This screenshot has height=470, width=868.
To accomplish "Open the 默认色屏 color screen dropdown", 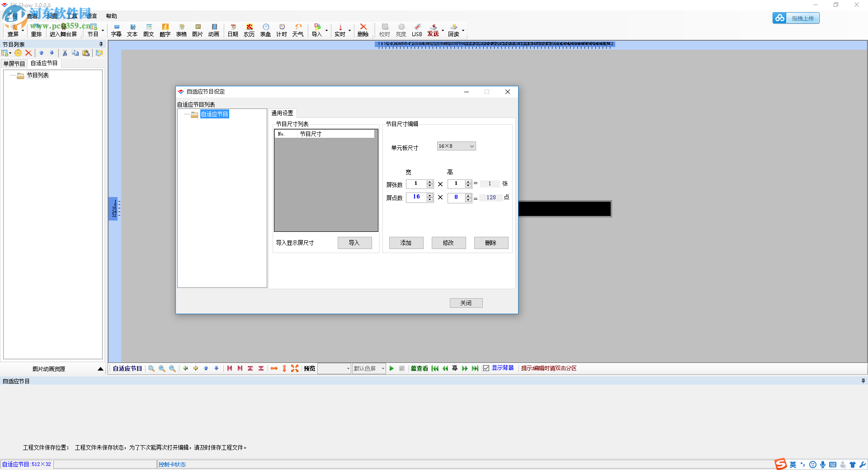I will point(369,368).
